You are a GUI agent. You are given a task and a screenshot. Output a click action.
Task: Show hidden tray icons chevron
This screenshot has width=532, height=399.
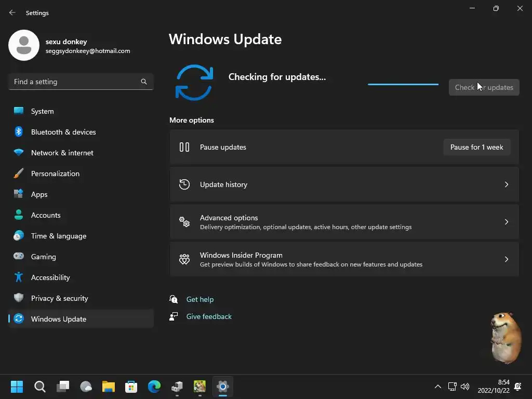coord(437,387)
